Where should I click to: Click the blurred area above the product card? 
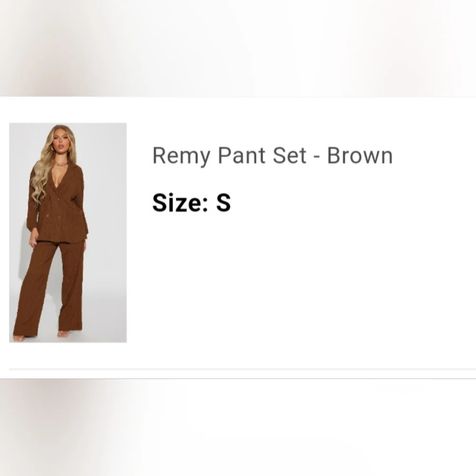point(238,48)
